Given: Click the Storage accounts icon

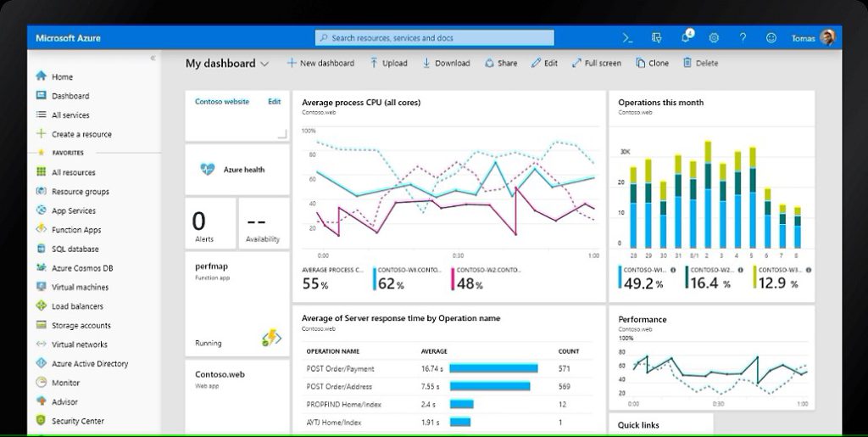Looking at the screenshot, I should click(41, 325).
